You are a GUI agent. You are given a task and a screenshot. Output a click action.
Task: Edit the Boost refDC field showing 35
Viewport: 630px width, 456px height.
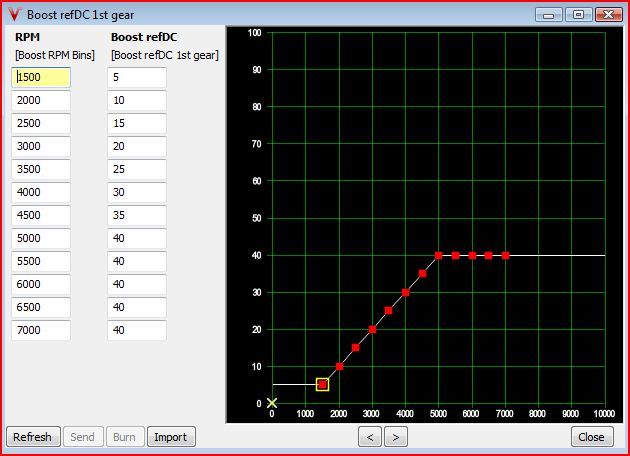[137, 215]
